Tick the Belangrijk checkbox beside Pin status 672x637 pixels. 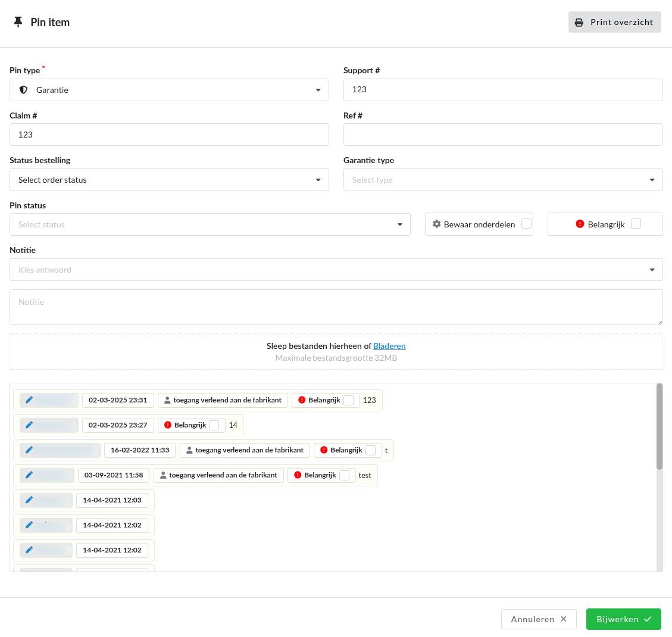[636, 224]
